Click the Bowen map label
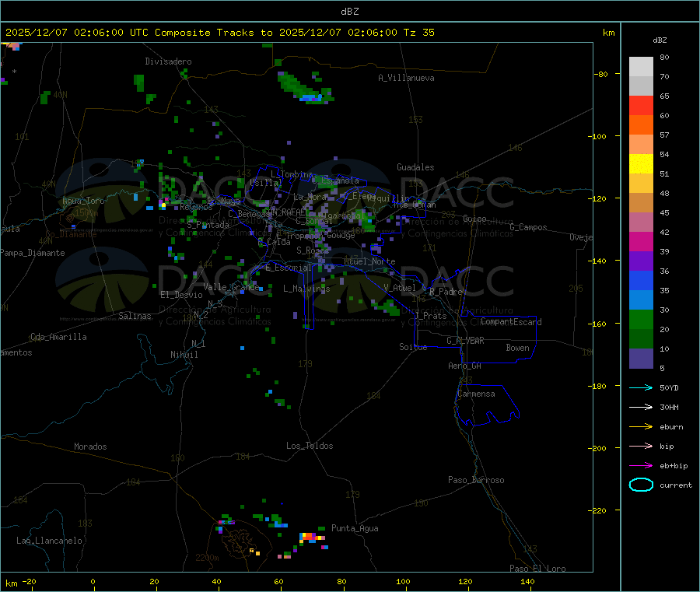 [518, 348]
